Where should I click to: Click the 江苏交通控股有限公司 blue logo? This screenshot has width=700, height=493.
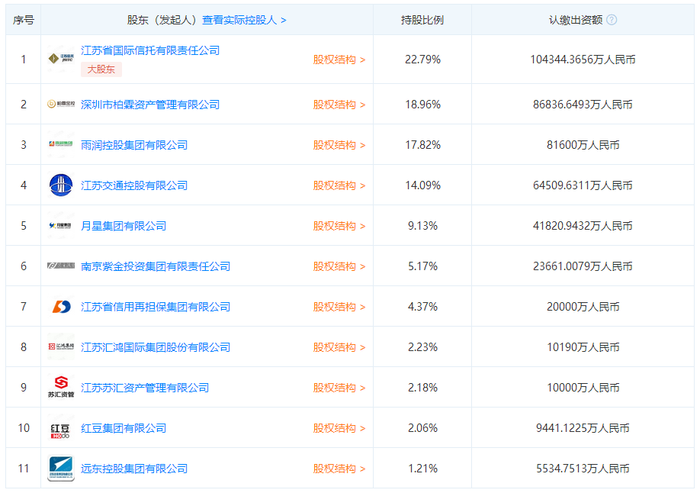[61, 185]
